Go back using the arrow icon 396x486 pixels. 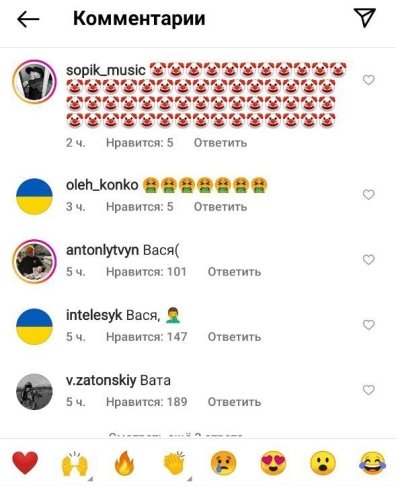coord(28,19)
